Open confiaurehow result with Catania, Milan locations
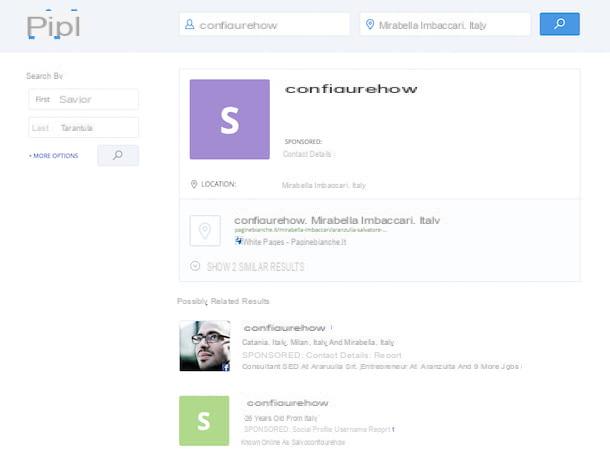This screenshot has width=610, height=457. [x=284, y=328]
